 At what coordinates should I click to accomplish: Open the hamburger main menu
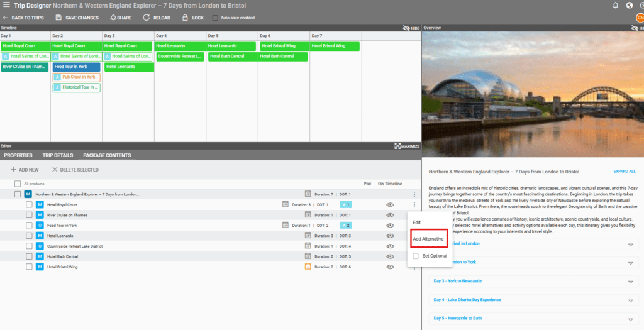[x=6, y=5]
